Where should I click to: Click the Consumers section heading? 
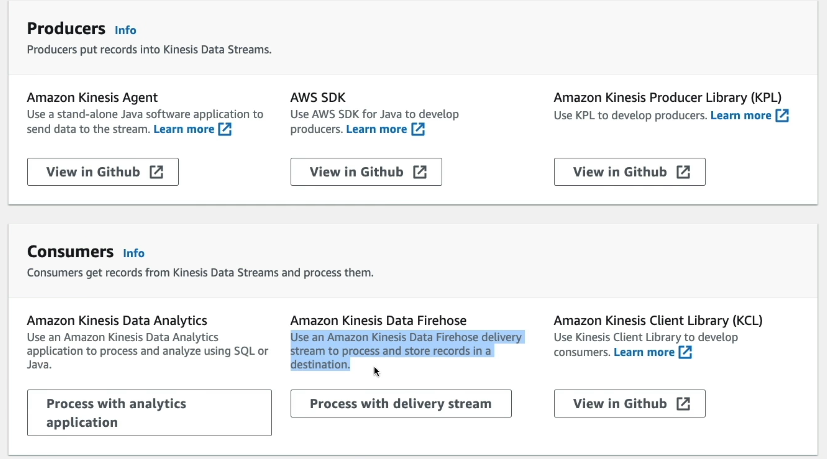(70, 252)
